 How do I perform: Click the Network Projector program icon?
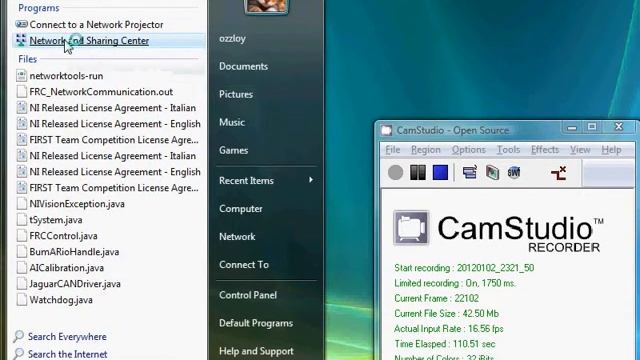pyautogui.click(x=21, y=24)
